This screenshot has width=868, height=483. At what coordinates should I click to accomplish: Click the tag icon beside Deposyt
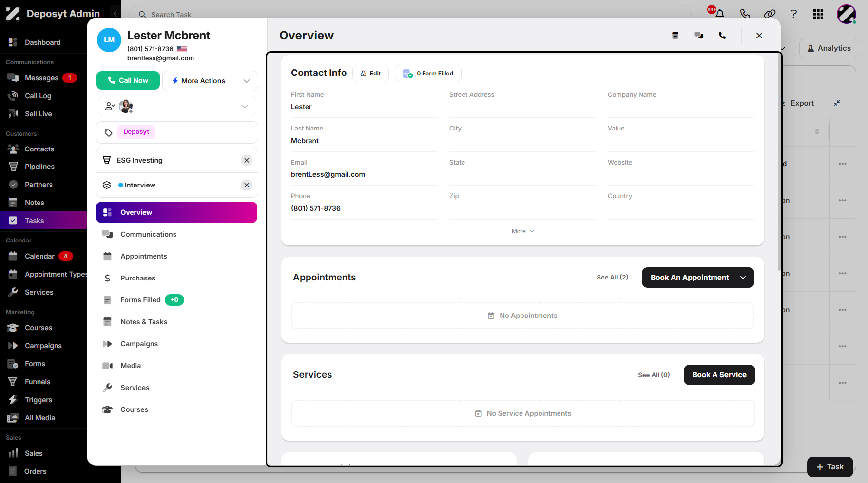coord(108,132)
